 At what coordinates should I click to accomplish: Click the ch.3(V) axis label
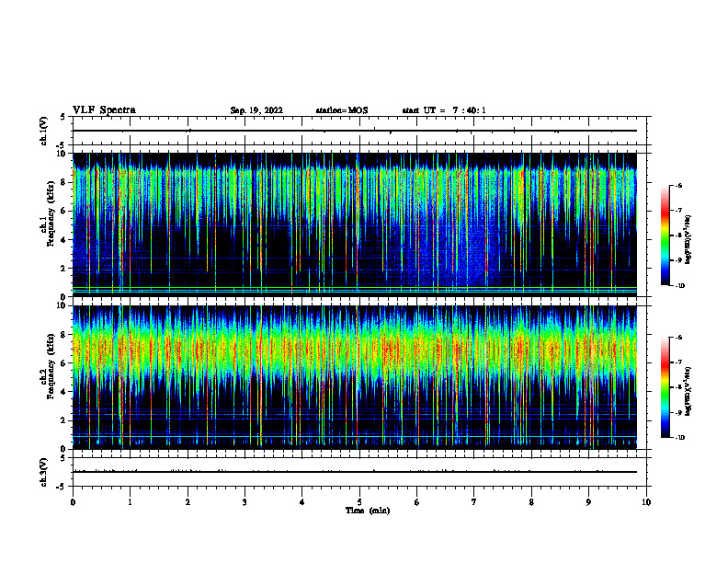(x=44, y=473)
